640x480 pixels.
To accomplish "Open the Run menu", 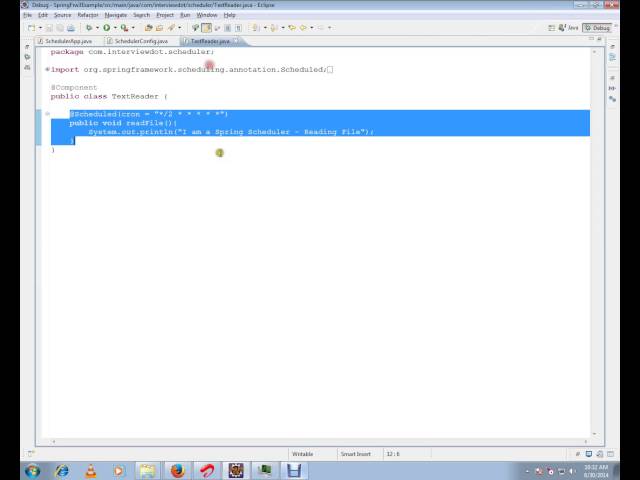I will coord(185,15).
